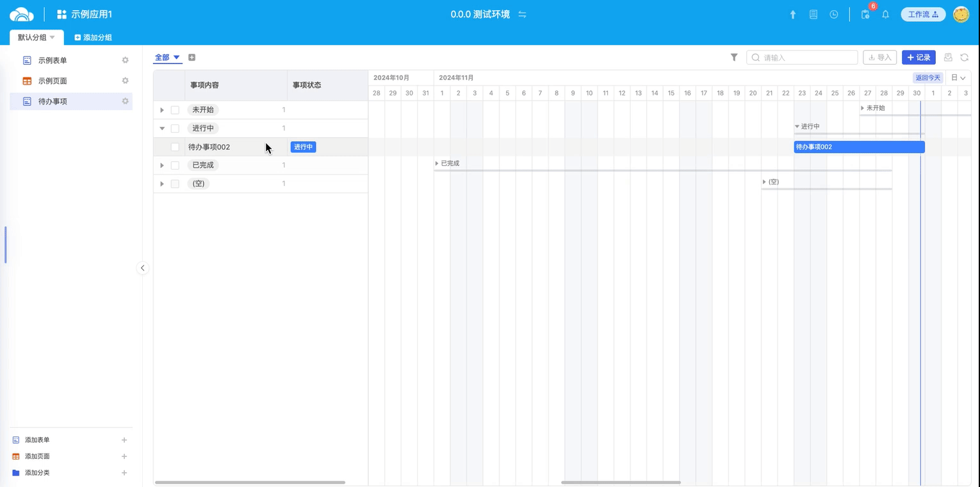
Task: Open 示例表单 in the sidebar
Action: click(53, 60)
